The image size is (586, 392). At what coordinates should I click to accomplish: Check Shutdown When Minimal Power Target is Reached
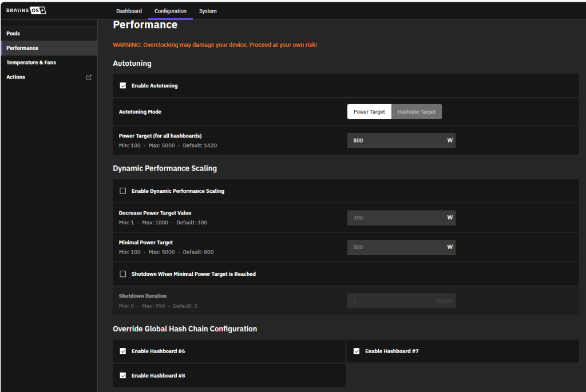tap(123, 274)
